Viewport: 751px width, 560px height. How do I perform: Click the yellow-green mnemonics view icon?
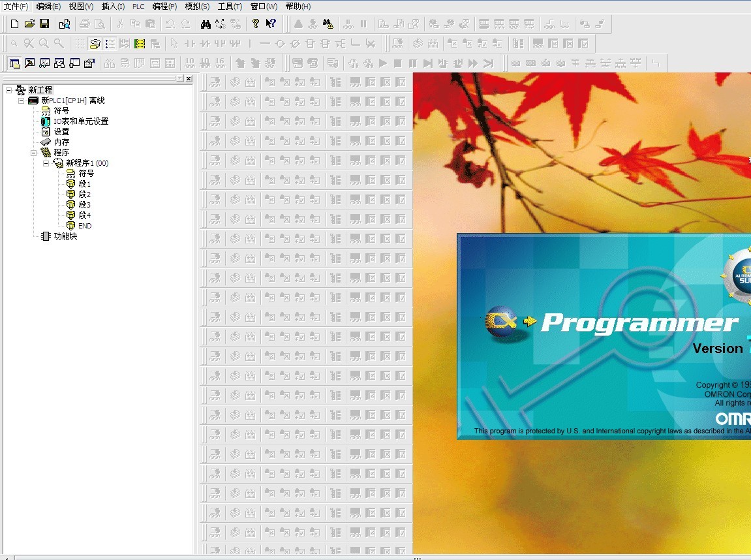[x=140, y=44]
